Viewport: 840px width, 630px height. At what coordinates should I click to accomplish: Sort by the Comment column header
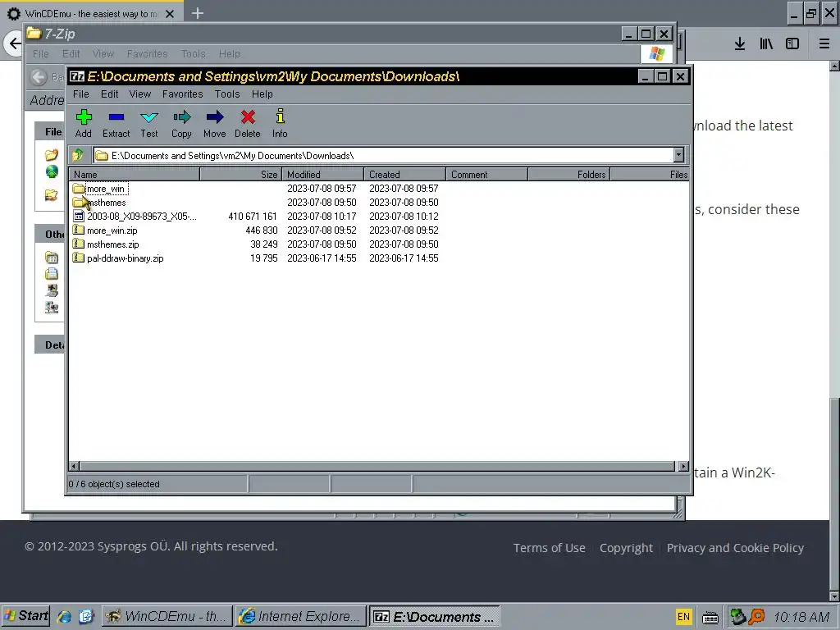click(486, 175)
